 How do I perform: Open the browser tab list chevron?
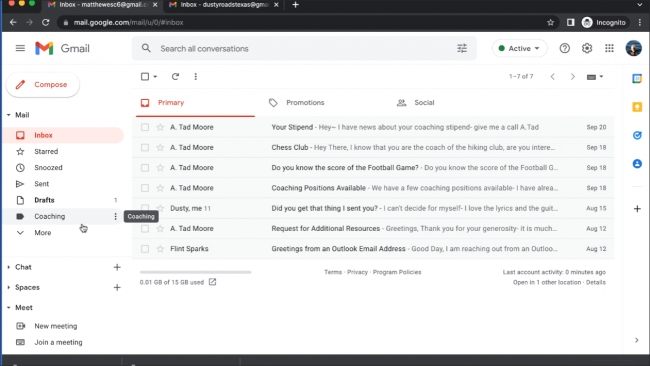pyautogui.click(x=640, y=5)
